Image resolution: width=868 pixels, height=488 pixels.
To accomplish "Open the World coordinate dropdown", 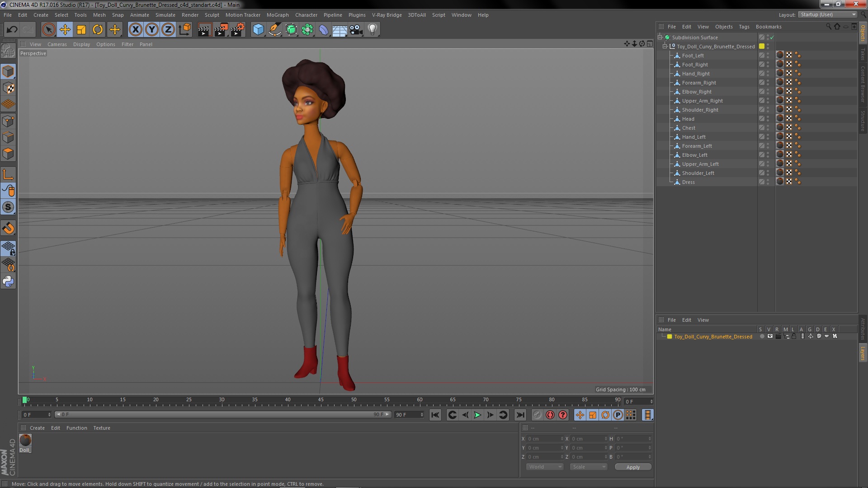I will click(x=545, y=467).
